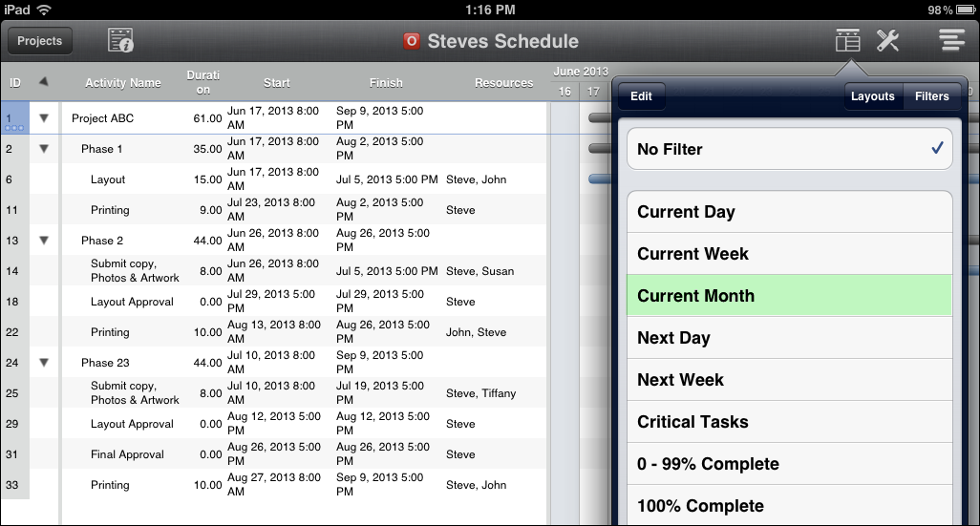Switch to the Layouts tab
The width and height of the screenshot is (980, 526).
click(872, 96)
